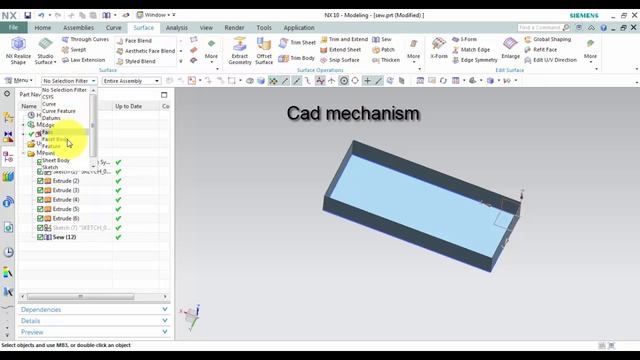Click the Patch command

[x=383, y=49]
